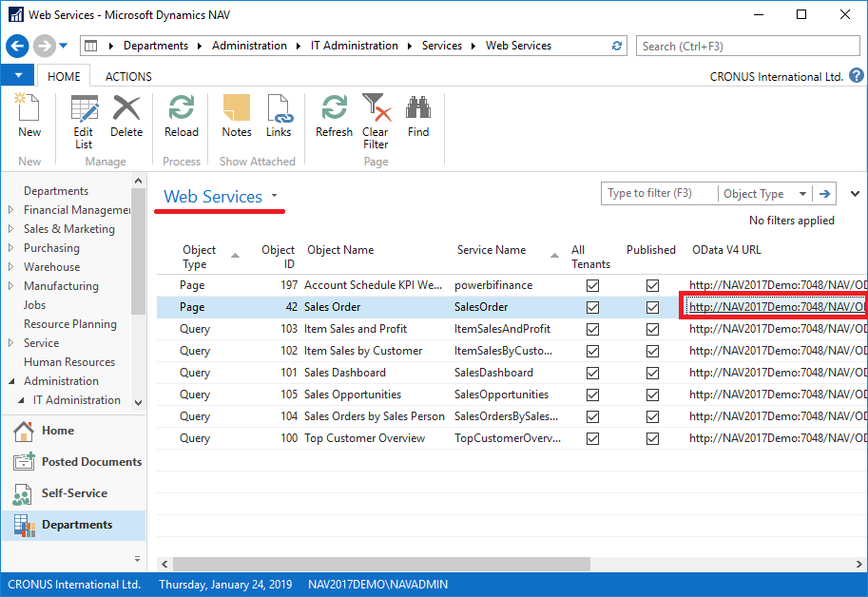Screen dimensions: 868x597
Task: Click the New record icon
Action: [x=29, y=107]
